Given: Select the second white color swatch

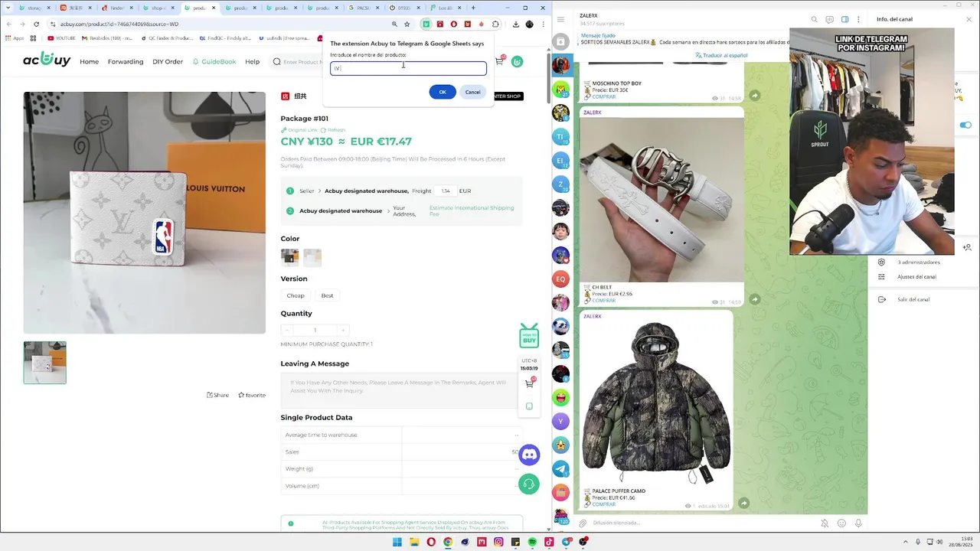Looking at the screenshot, I should pos(312,257).
